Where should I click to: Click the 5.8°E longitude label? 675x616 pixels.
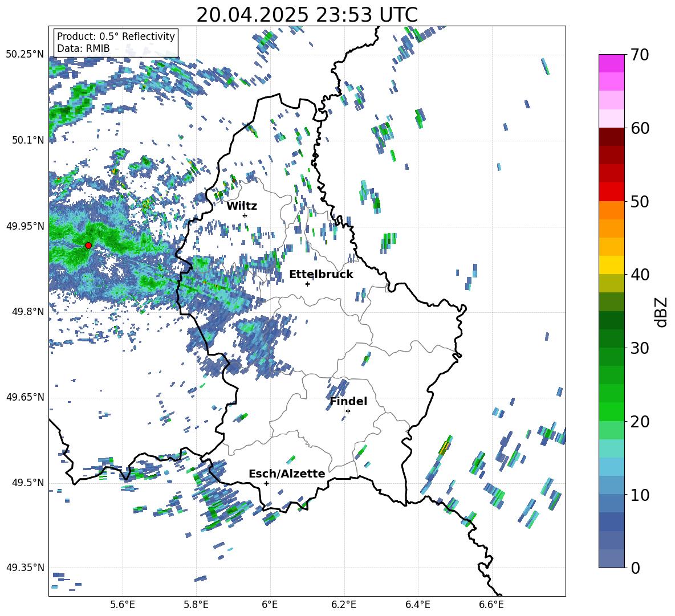coord(196,605)
